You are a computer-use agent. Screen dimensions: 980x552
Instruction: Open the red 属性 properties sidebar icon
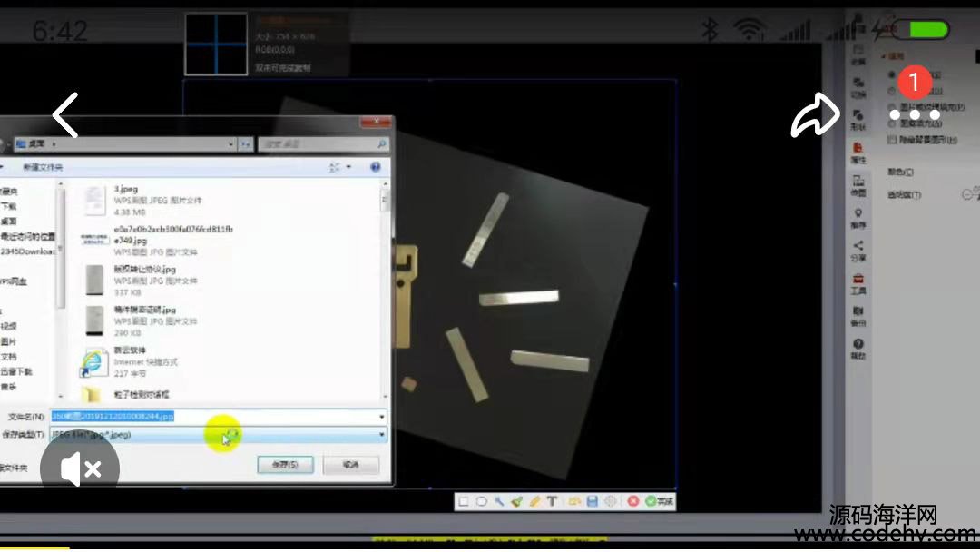pos(858,153)
